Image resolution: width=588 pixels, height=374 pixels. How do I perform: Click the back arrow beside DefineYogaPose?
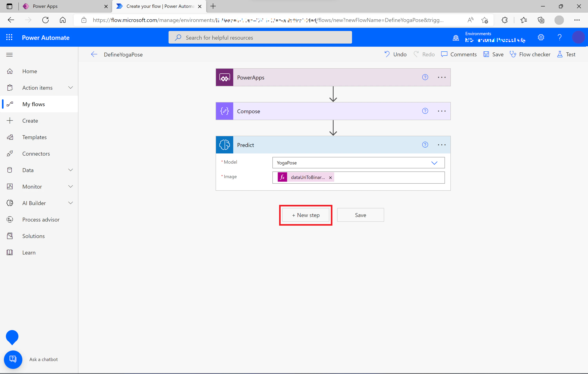point(94,54)
